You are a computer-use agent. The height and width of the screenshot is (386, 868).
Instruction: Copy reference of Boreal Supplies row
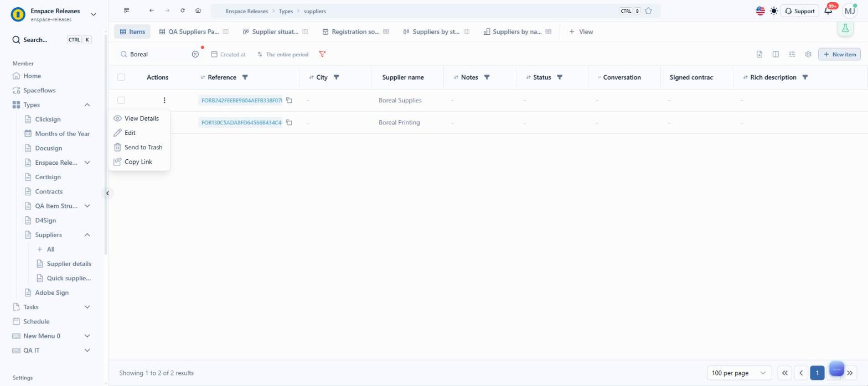click(289, 100)
